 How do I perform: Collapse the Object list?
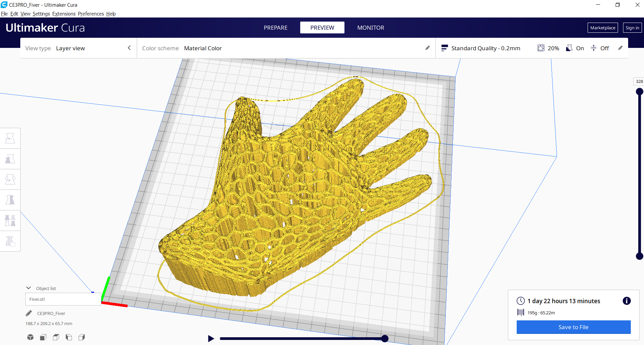[29, 288]
